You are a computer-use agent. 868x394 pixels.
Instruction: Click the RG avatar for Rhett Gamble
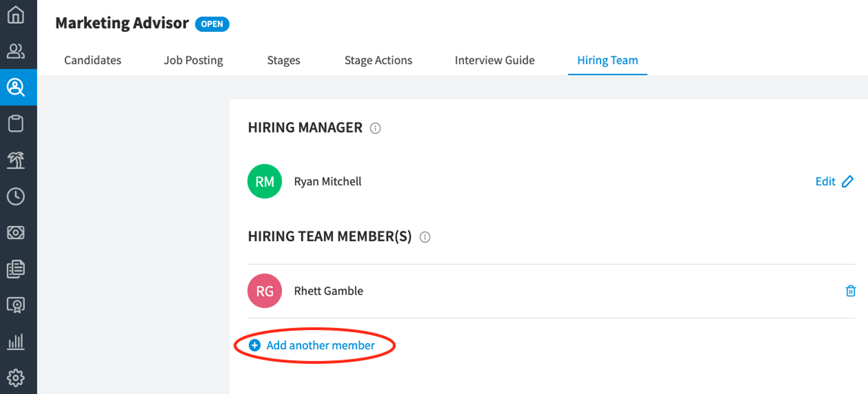click(264, 291)
